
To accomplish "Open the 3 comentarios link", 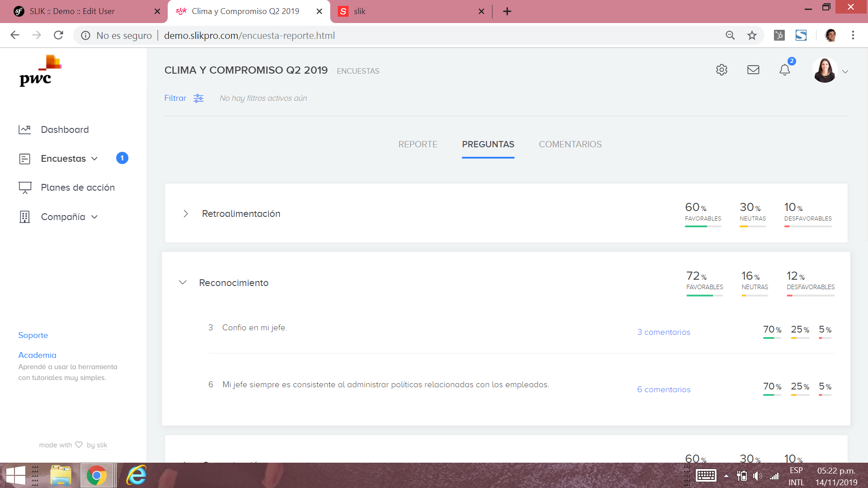I will click(664, 332).
